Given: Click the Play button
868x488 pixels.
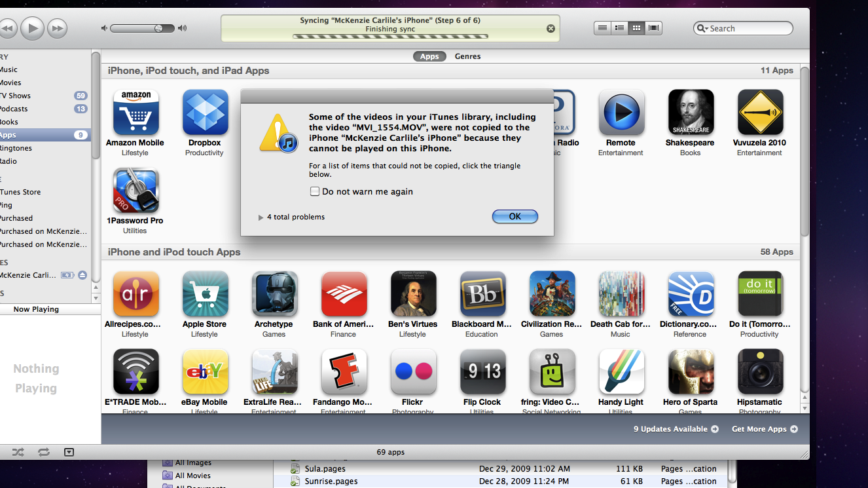Looking at the screenshot, I should [32, 28].
